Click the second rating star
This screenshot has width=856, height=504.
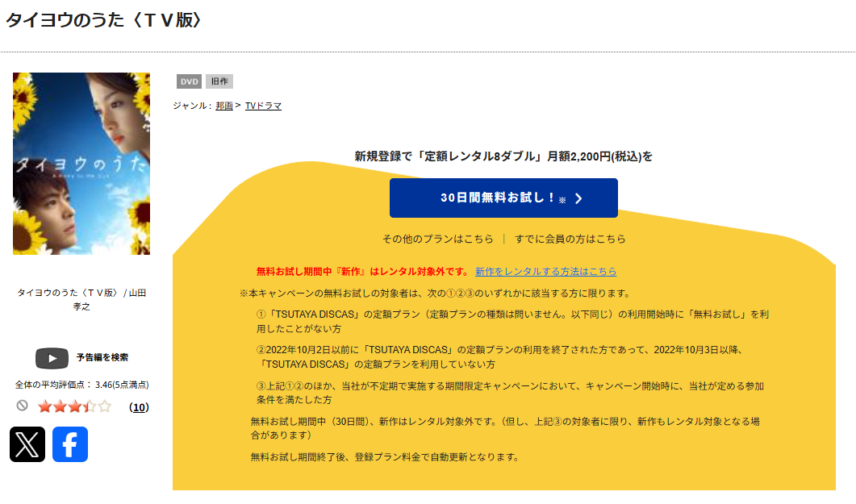point(60,406)
